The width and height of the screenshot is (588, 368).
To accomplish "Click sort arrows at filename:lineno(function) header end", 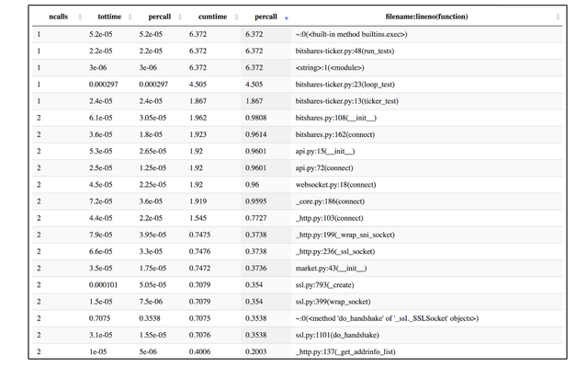I will point(558,17).
